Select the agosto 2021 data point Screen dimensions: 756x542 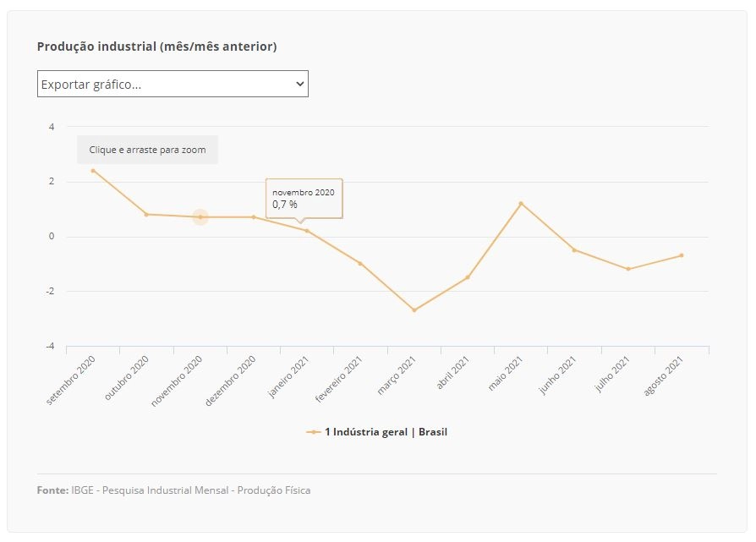tap(682, 255)
